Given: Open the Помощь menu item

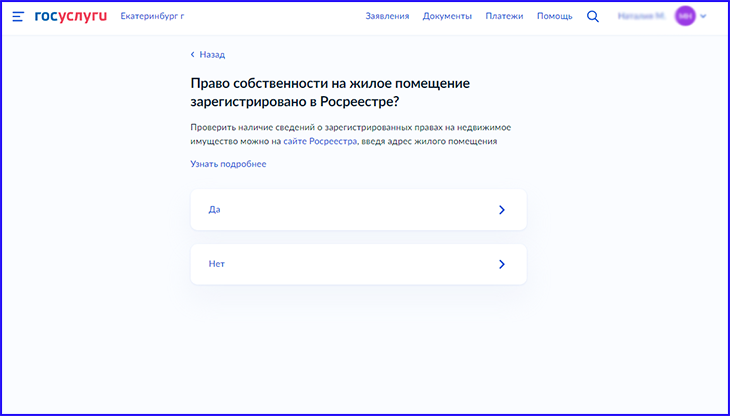Looking at the screenshot, I should [x=554, y=16].
